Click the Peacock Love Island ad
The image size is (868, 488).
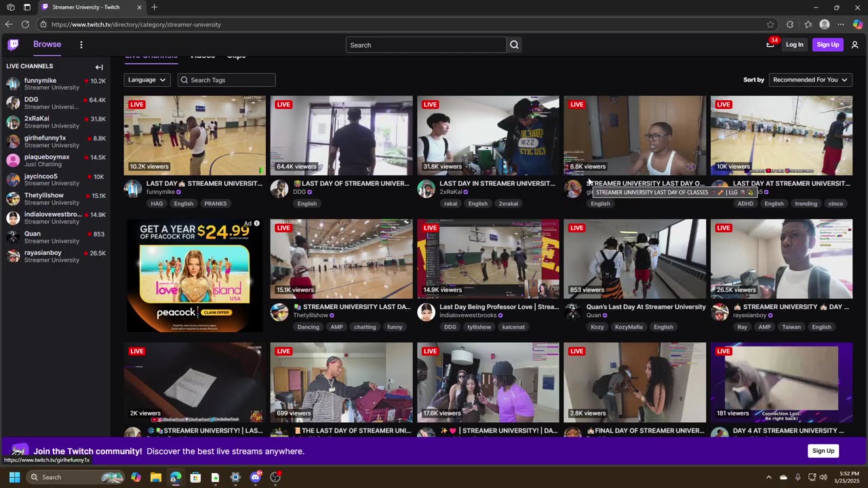(x=195, y=275)
